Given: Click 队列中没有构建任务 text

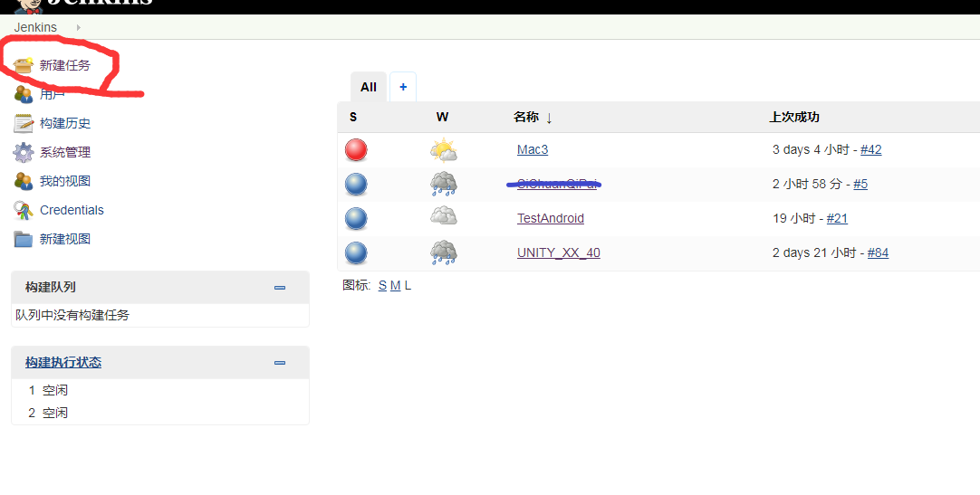Looking at the screenshot, I should tap(72, 315).
